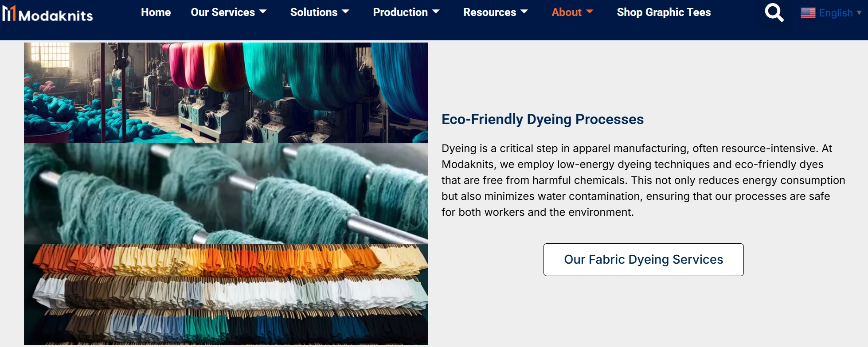Expand the Resources dropdown arrow
The image size is (868, 347).
click(x=524, y=12)
